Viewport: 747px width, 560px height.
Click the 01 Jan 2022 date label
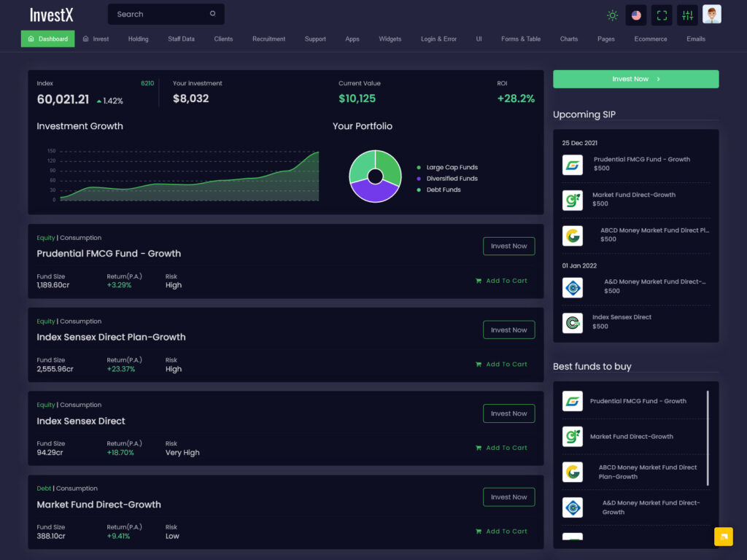coord(578,265)
